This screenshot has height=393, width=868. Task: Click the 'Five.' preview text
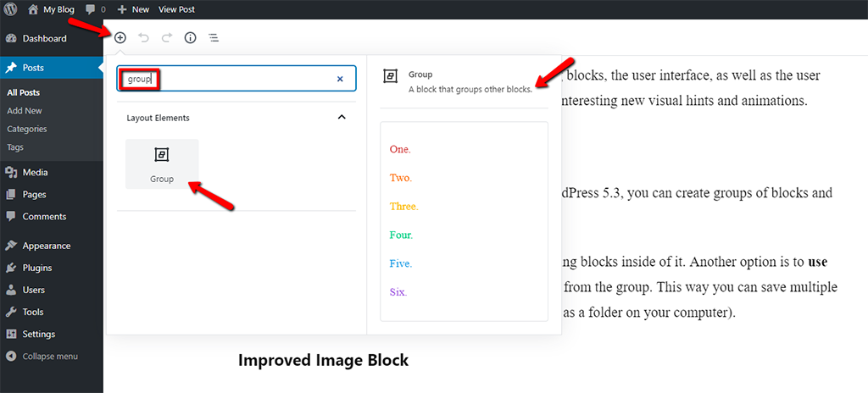coord(401,263)
